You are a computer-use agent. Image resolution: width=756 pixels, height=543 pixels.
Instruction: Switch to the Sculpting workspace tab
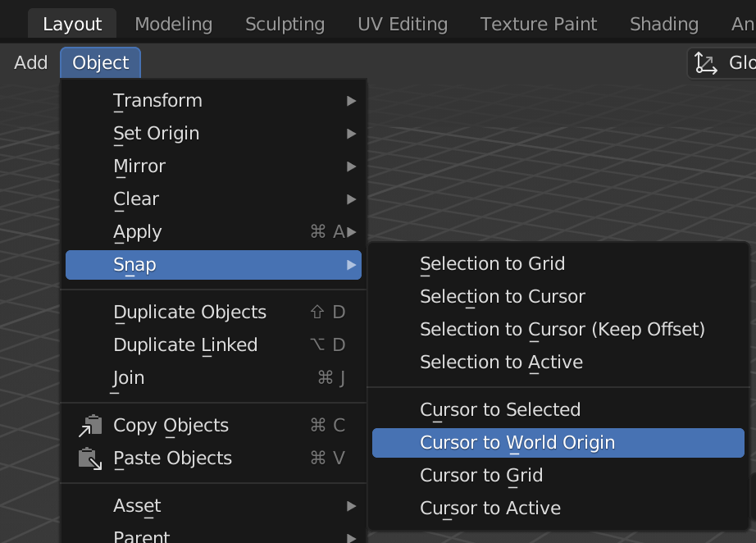[285, 24]
